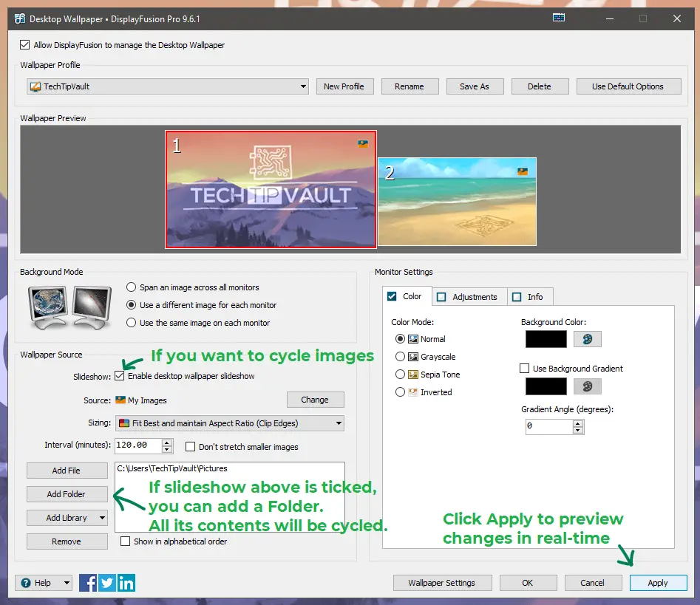Open background color picker palette icon
700x605 pixels.
click(x=587, y=339)
